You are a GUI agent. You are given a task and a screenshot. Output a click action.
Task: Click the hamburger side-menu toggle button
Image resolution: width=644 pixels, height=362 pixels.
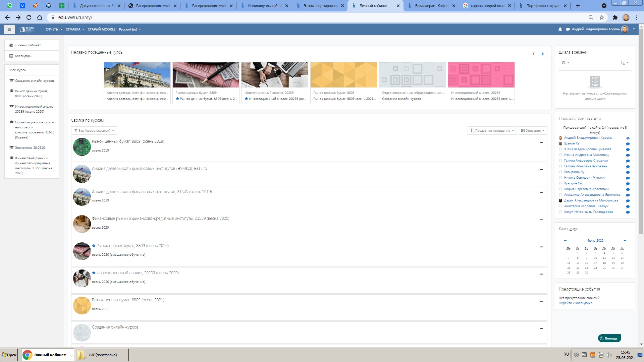pos(9,29)
